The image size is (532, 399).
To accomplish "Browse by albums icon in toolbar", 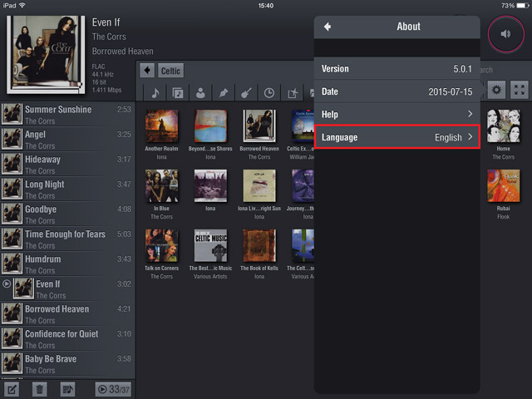I will coord(178,92).
